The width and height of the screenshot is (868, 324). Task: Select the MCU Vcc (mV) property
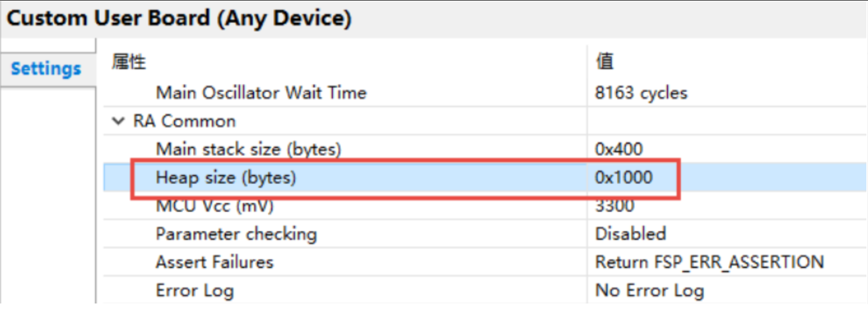215,207
